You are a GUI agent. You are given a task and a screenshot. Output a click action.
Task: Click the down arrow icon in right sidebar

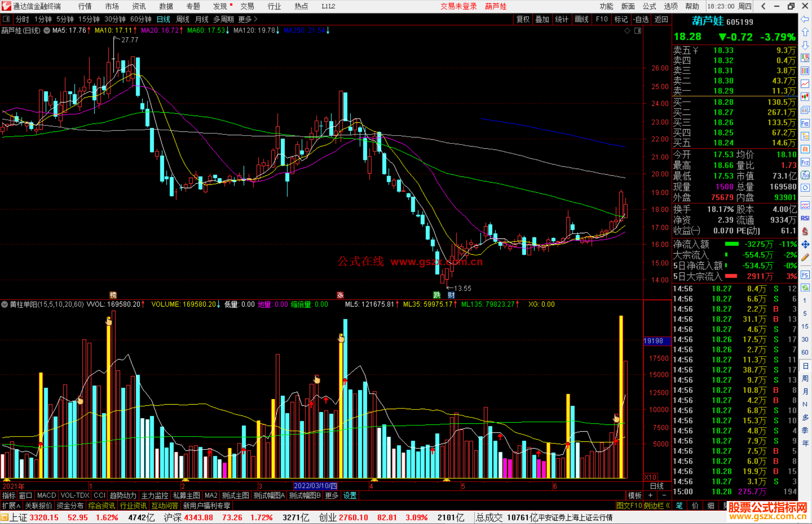[x=805, y=45]
